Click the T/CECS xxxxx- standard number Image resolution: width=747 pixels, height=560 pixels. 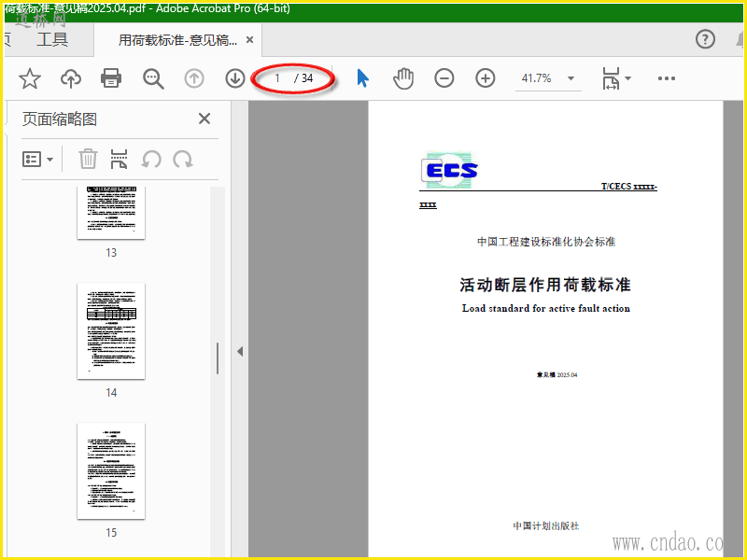pyautogui.click(x=628, y=186)
